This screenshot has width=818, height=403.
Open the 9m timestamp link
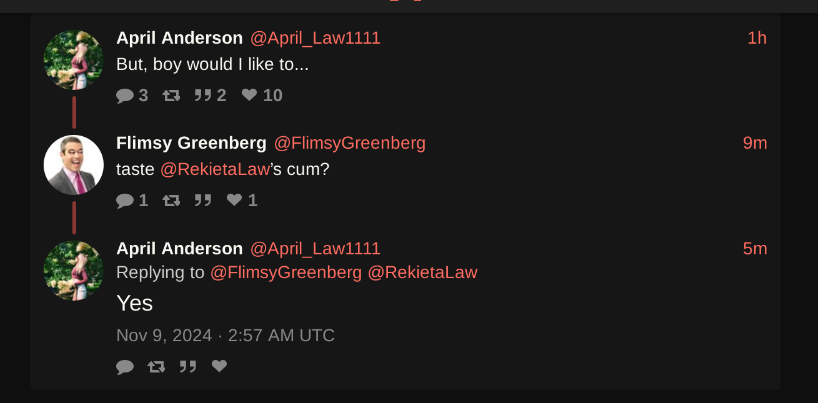[x=755, y=143]
